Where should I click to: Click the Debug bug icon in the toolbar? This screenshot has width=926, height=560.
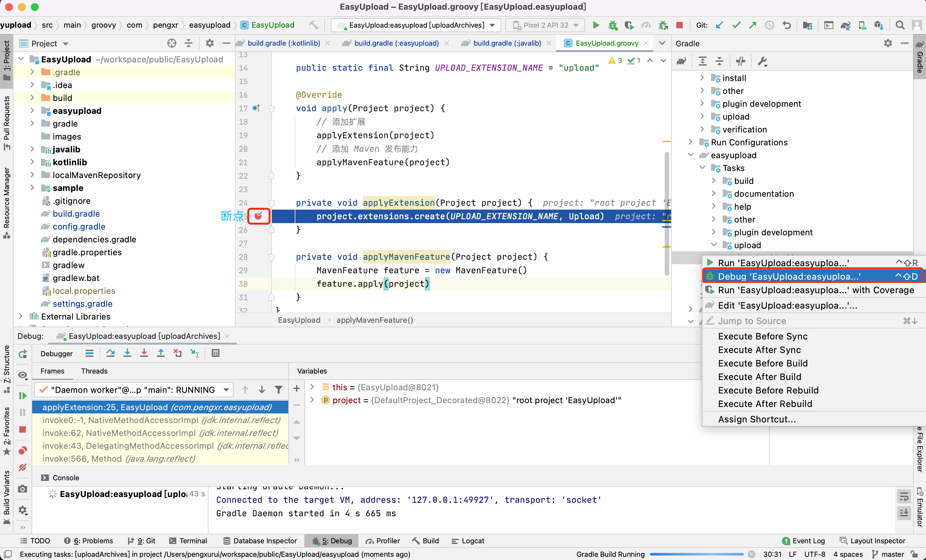(x=613, y=25)
